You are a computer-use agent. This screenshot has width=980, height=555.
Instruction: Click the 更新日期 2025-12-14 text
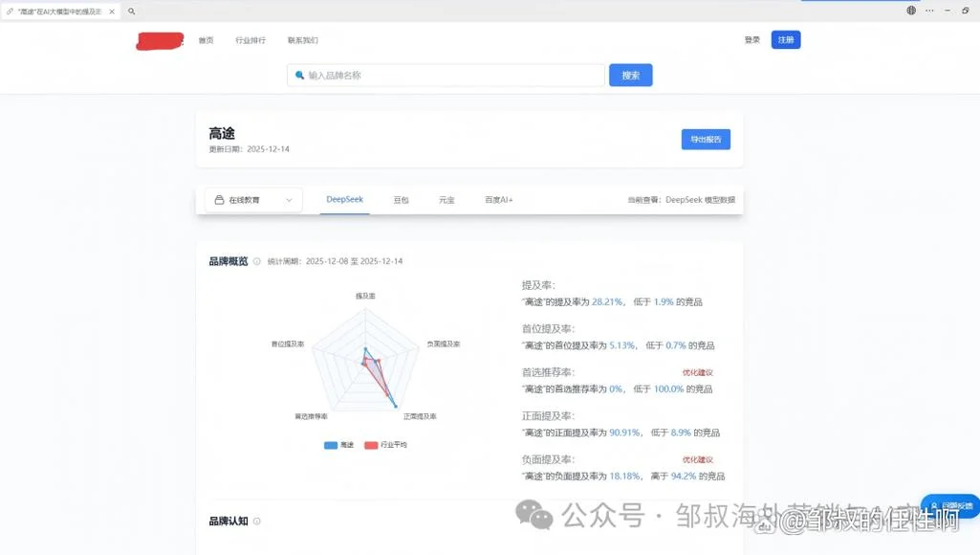coord(249,149)
